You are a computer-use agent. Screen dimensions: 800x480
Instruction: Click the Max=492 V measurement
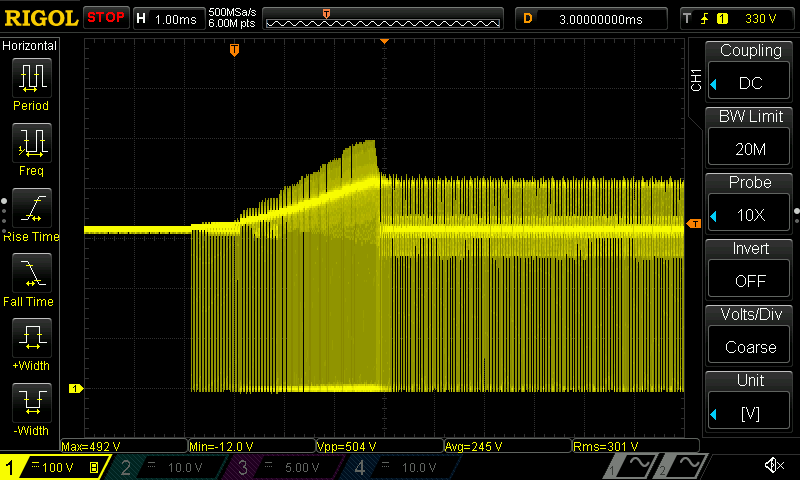pyautogui.click(x=91, y=447)
